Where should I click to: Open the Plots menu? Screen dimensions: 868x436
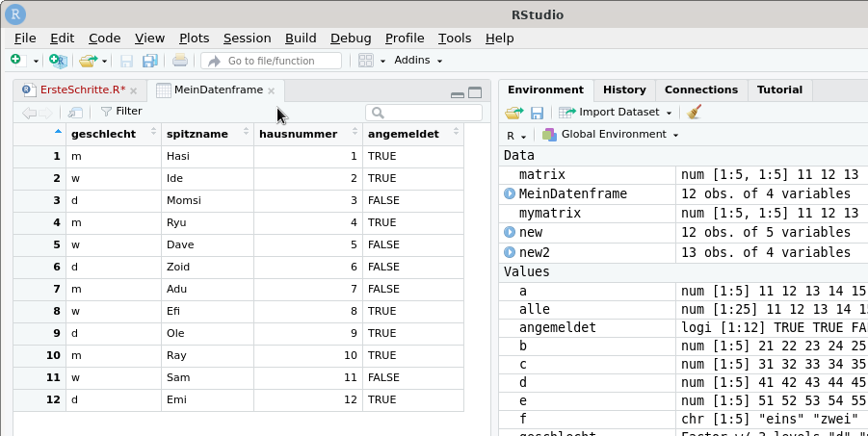(195, 38)
